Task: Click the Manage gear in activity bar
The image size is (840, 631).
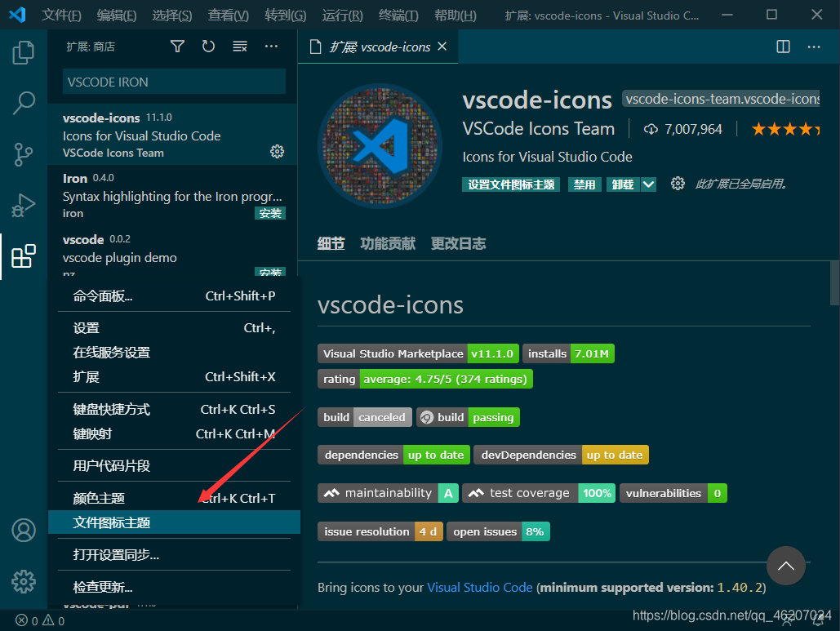Action: point(24,581)
